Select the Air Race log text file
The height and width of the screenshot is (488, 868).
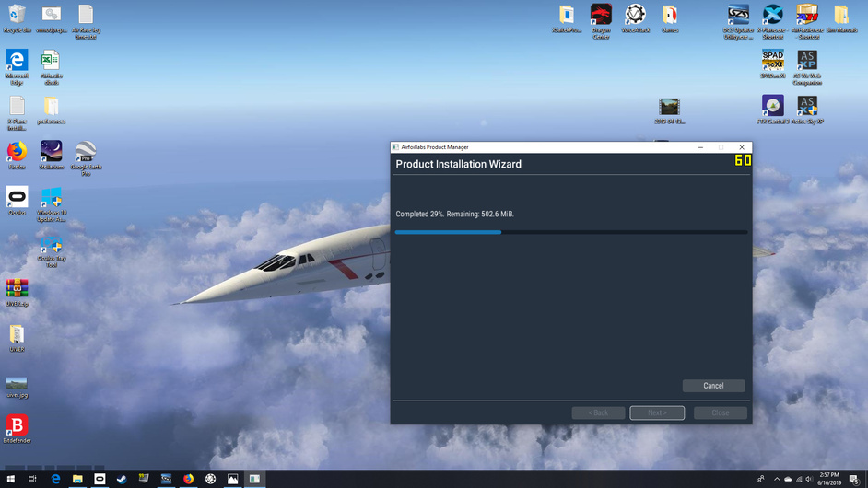[x=86, y=22]
